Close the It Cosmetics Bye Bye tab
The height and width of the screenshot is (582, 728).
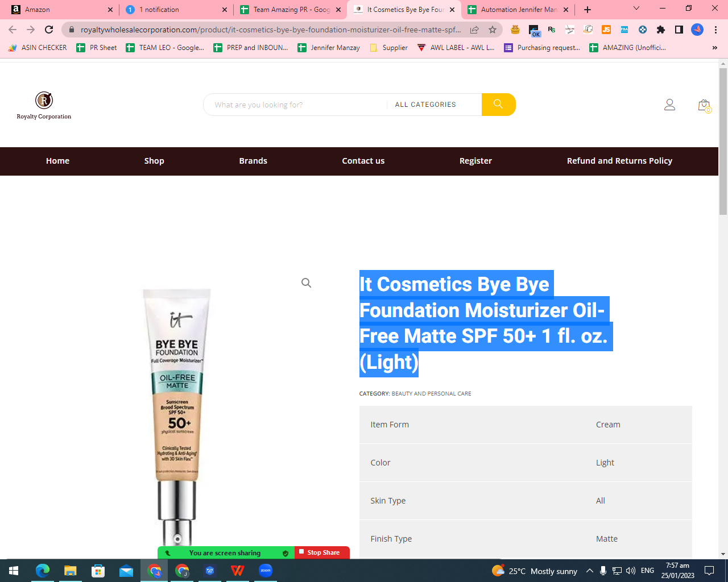452,10
